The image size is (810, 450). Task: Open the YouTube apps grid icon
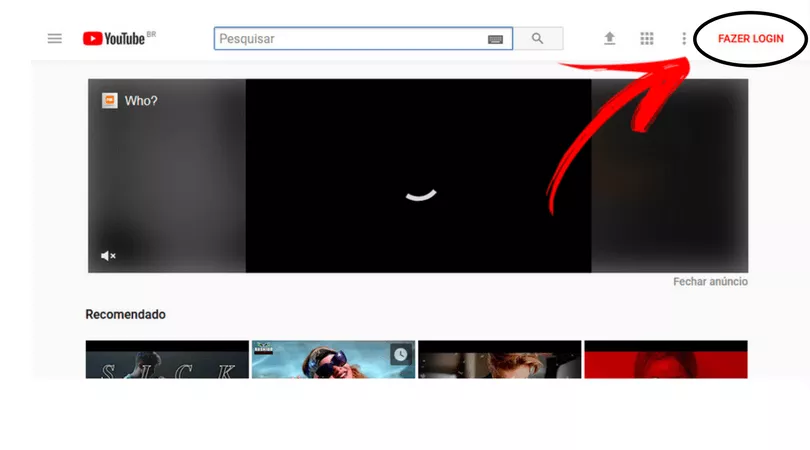[x=647, y=39]
